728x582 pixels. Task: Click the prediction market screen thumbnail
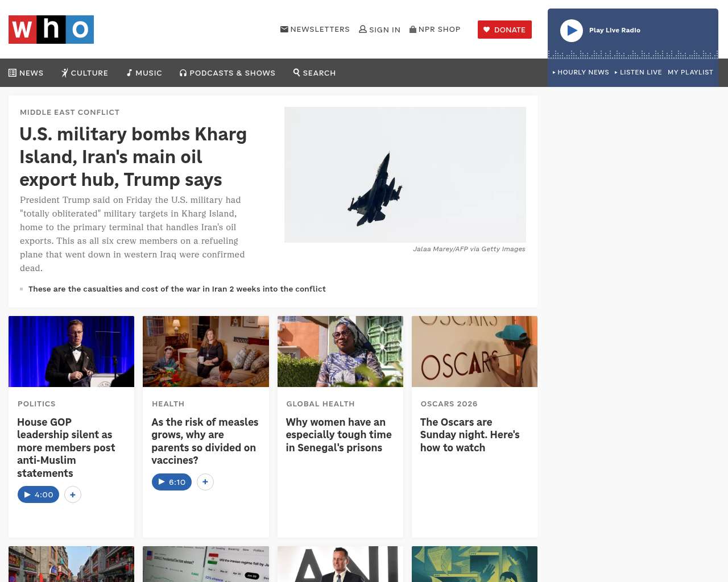[206, 564]
